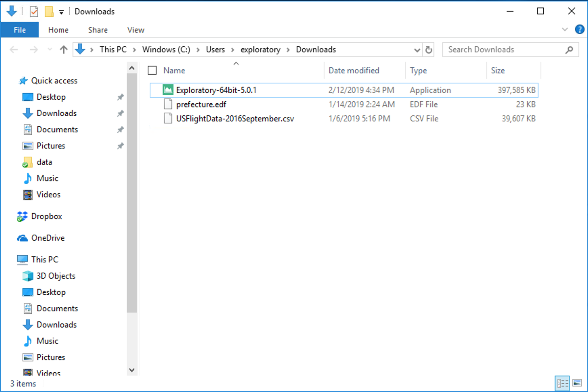588x392 pixels.
Task: Refresh the Downloads folder view
Action: tap(428, 50)
